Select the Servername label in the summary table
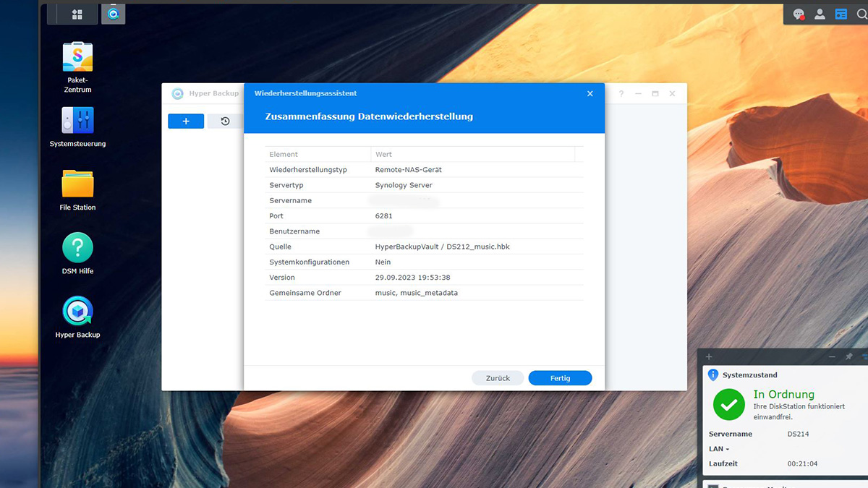Image resolution: width=868 pixels, height=488 pixels. [290, 200]
